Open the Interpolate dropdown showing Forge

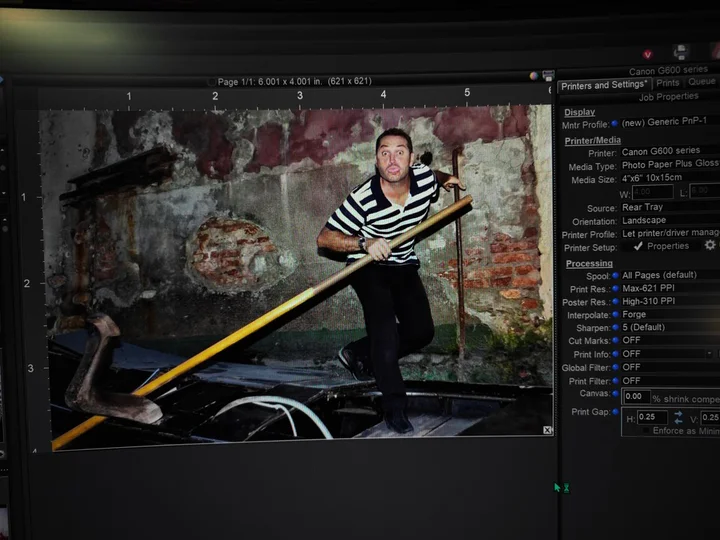[669, 315]
